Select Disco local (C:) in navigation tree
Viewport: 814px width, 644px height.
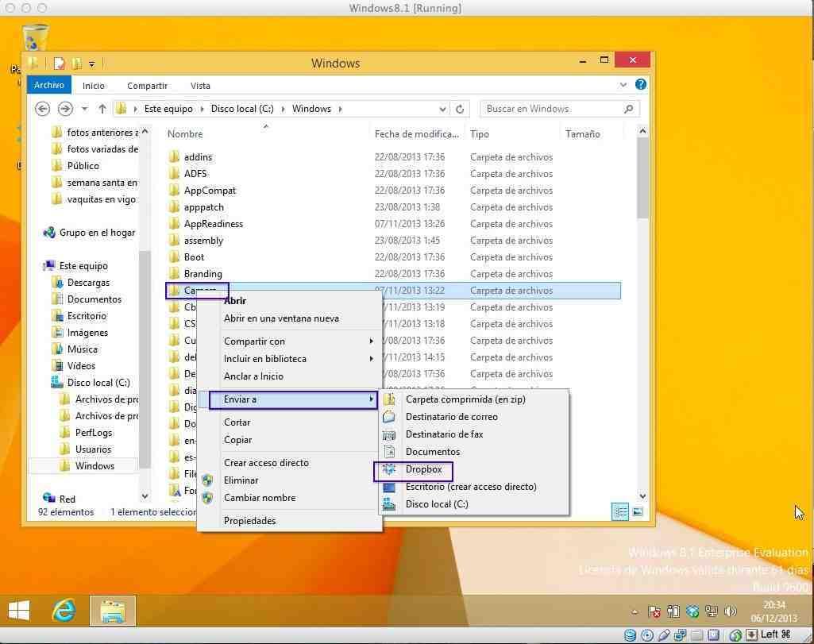coord(98,383)
